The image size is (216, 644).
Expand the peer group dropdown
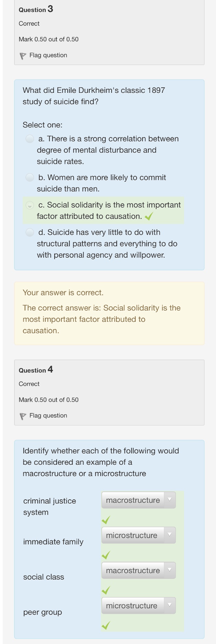138,606
